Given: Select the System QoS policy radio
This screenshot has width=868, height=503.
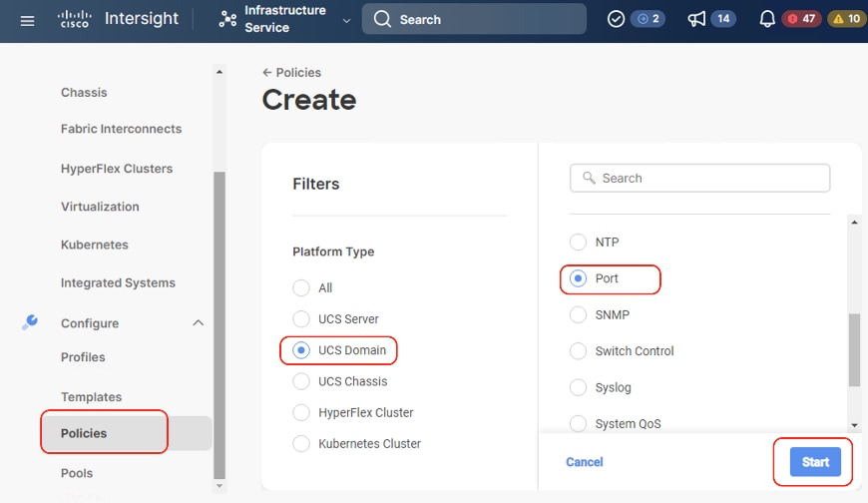Looking at the screenshot, I should coord(578,424).
